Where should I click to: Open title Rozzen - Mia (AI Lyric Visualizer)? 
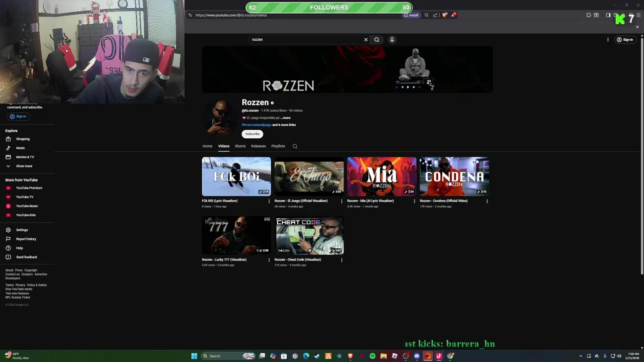(x=370, y=201)
